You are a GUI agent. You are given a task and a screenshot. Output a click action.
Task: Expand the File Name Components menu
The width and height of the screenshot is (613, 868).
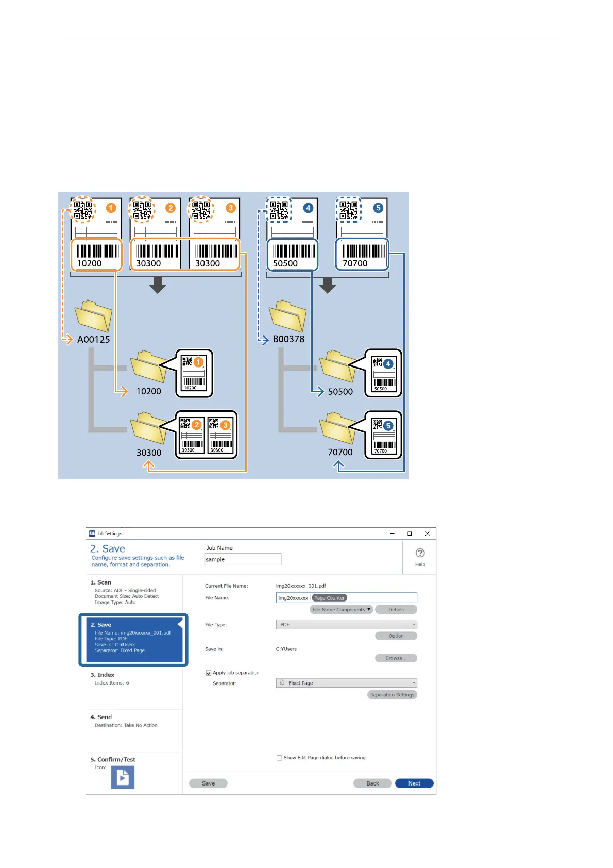[x=341, y=609]
